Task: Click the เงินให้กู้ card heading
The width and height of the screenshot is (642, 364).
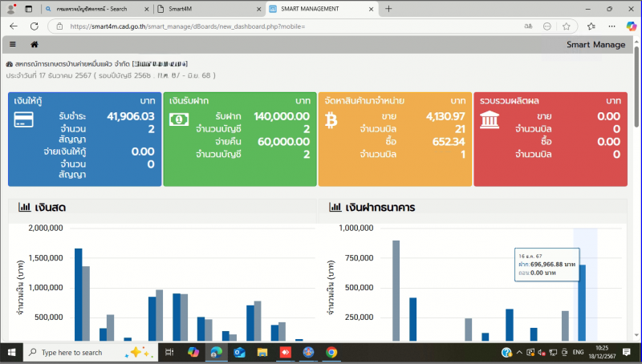Action: pos(28,100)
